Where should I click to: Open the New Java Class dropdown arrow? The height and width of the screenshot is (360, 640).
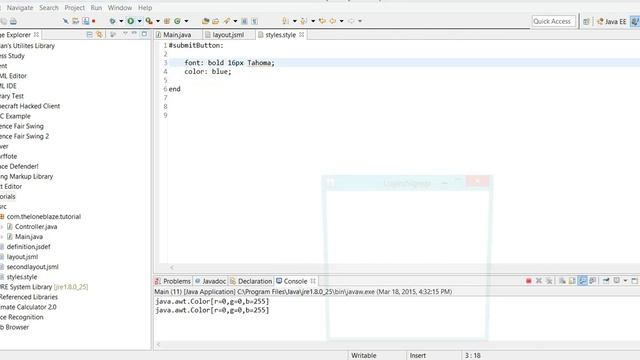pos(186,21)
